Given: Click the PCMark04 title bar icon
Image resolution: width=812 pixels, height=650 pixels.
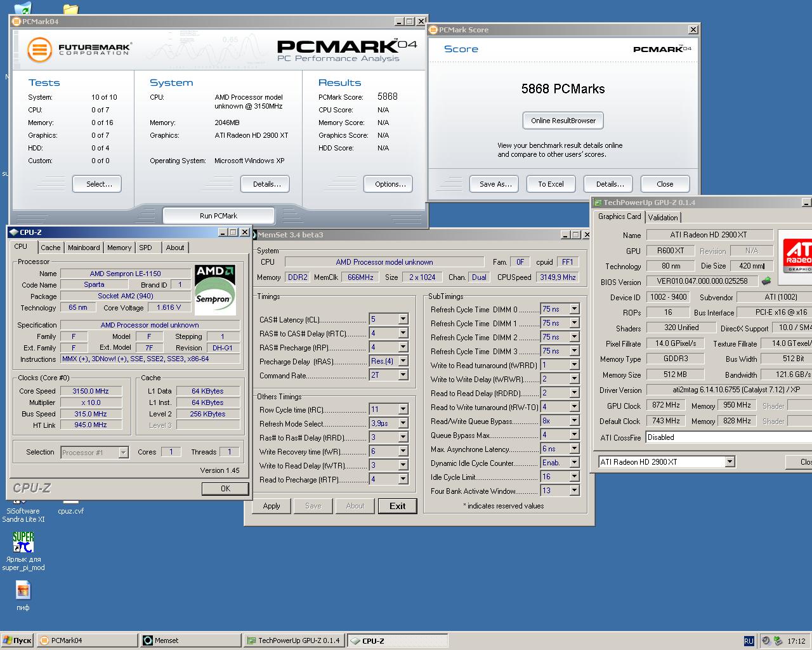Looking at the screenshot, I should 16,21.
